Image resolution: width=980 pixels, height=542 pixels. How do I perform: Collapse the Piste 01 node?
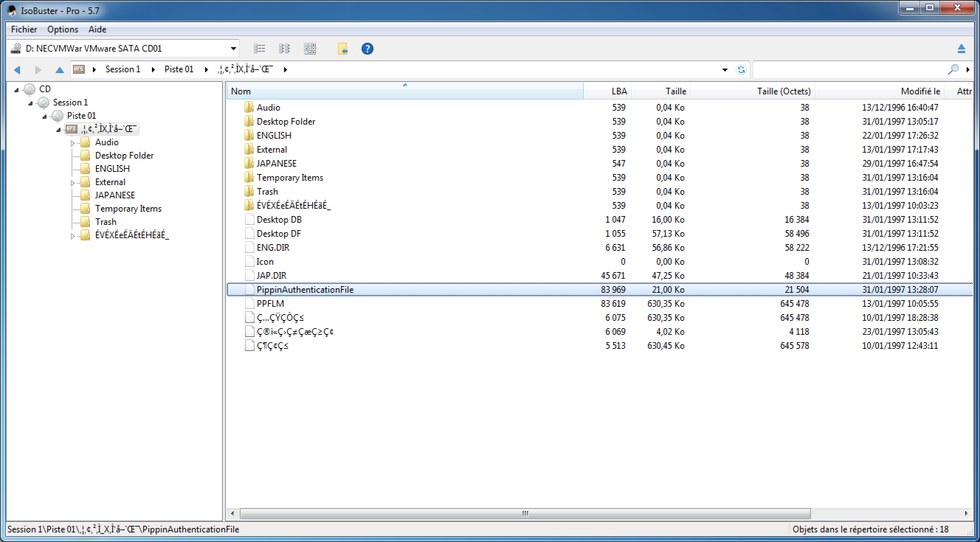pos(45,117)
